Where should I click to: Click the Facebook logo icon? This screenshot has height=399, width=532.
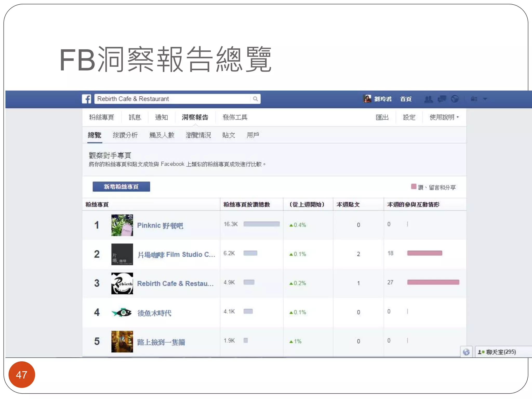point(87,99)
